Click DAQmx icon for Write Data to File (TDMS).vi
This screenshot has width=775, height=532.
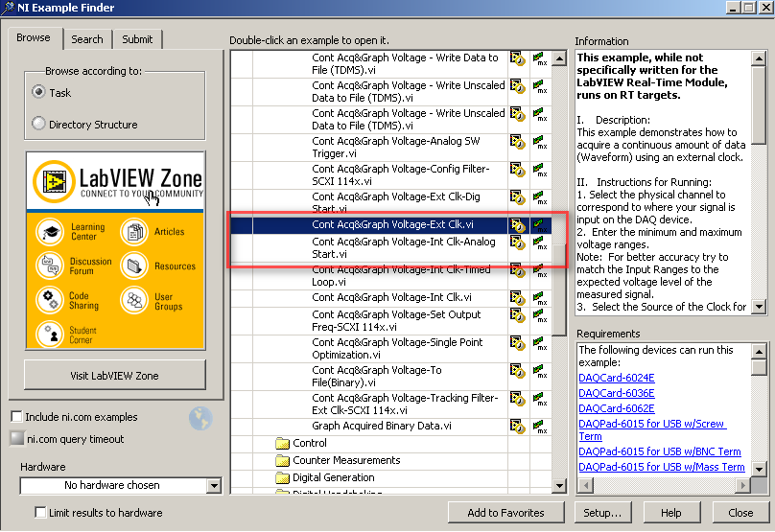(x=540, y=58)
